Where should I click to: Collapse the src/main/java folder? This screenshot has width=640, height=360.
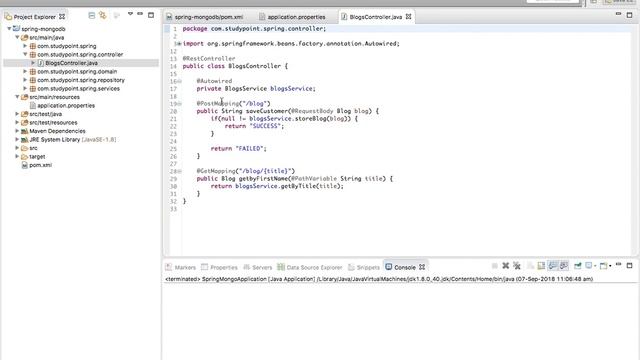click(17, 38)
